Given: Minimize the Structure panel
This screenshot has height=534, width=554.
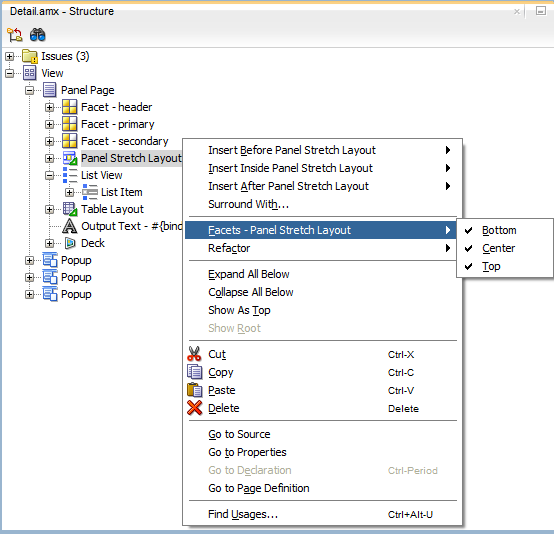Looking at the screenshot, I should (x=541, y=11).
